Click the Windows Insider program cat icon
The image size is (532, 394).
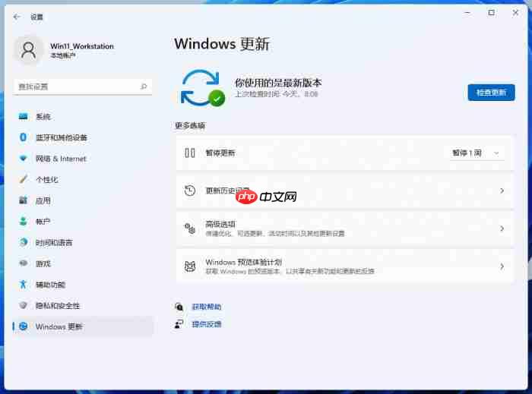[190, 266]
